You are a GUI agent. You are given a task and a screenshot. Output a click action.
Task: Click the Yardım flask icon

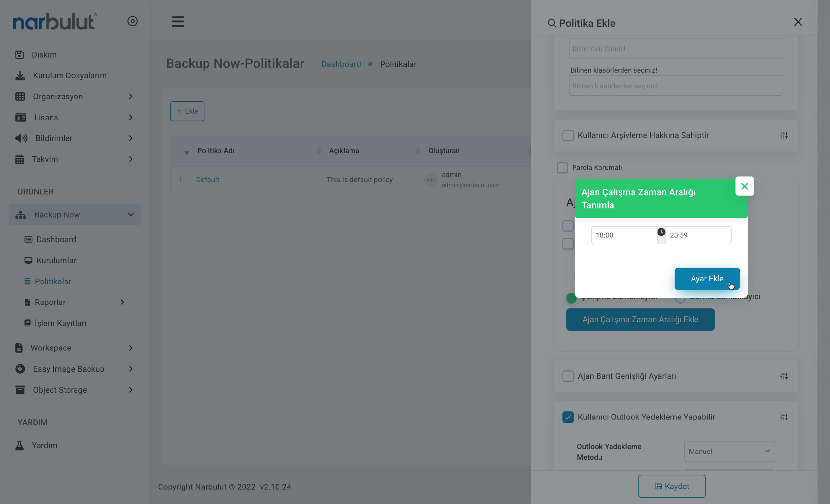(19, 445)
